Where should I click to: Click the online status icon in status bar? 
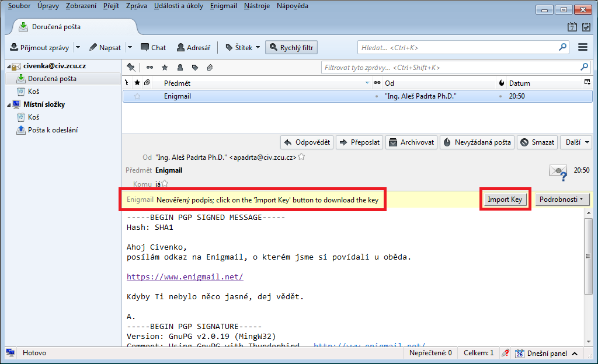tap(11, 352)
